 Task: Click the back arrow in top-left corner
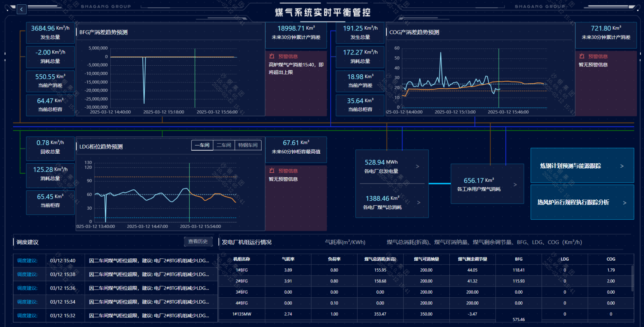(22, 9)
